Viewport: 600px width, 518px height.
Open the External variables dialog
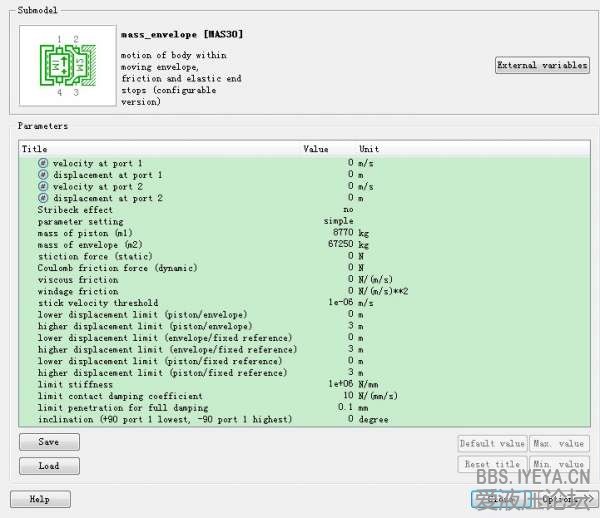(x=542, y=65)
